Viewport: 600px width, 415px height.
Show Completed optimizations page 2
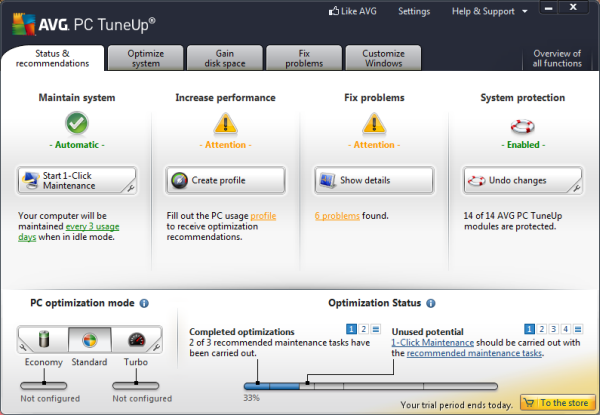pos(364,329)
